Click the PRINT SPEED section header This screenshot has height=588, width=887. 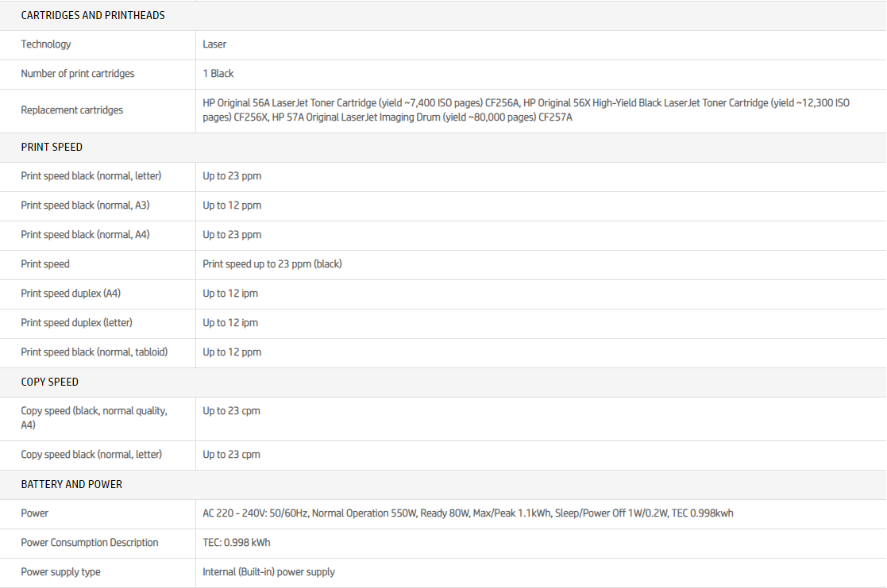(x=52, y=147)
